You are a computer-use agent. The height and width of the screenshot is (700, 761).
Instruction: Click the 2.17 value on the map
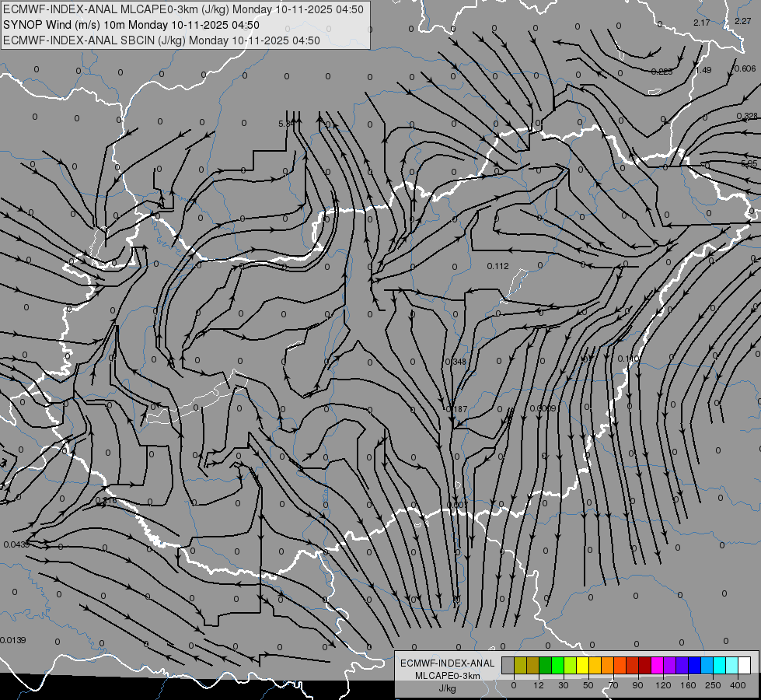(x=702, y=23)
